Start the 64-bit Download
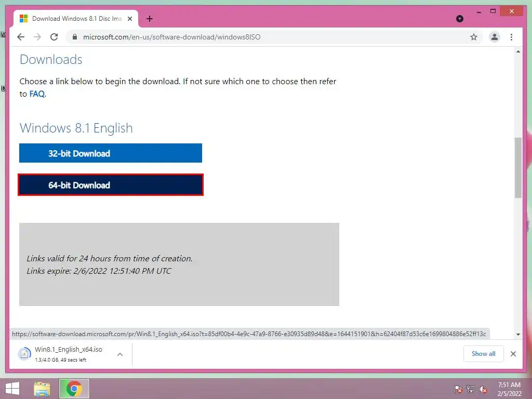Image resolution: width=532 pixels, height=399 pixels. [111, 185]
